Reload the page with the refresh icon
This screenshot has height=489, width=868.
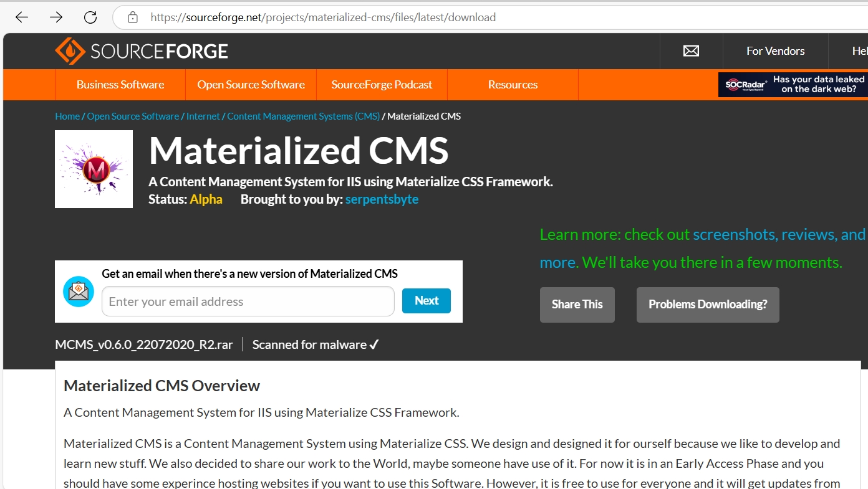pos(90,17)
